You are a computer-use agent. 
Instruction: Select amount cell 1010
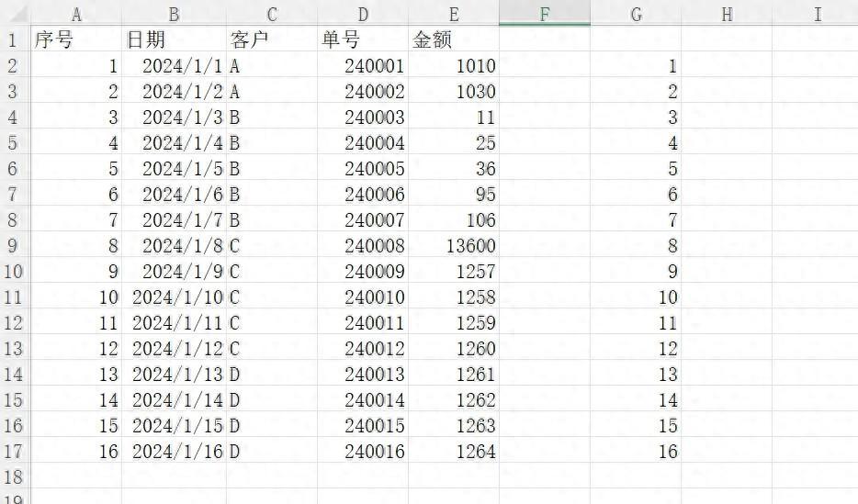click(454, 65)
